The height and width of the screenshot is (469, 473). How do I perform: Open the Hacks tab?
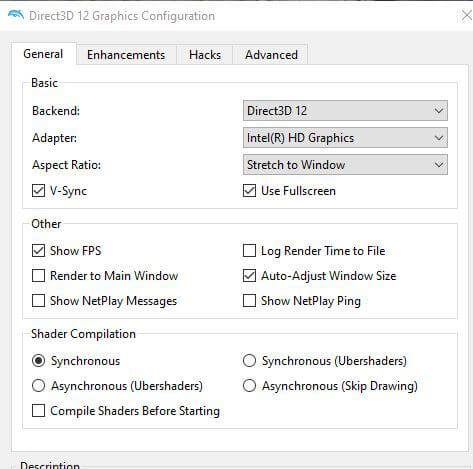click(x=205, y=55)
